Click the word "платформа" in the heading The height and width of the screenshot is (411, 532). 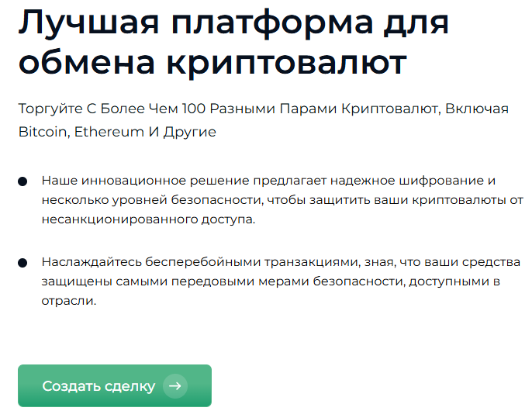[x=272, y=23]
